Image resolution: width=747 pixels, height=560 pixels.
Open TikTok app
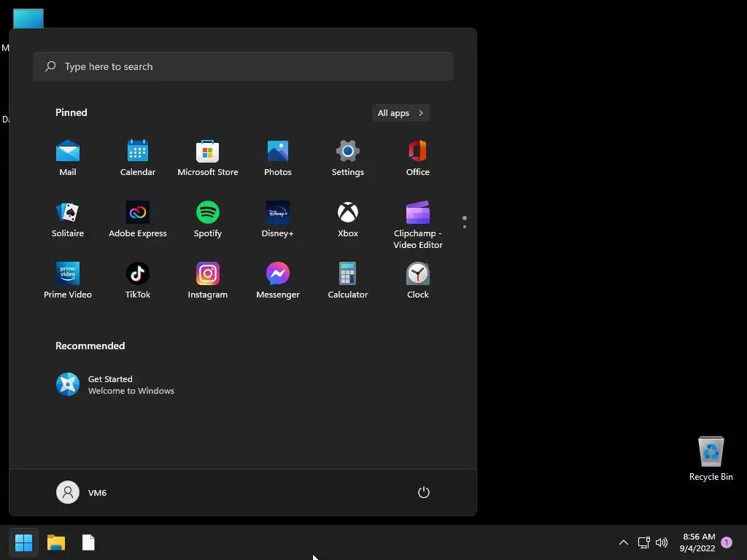coord(138,281)
